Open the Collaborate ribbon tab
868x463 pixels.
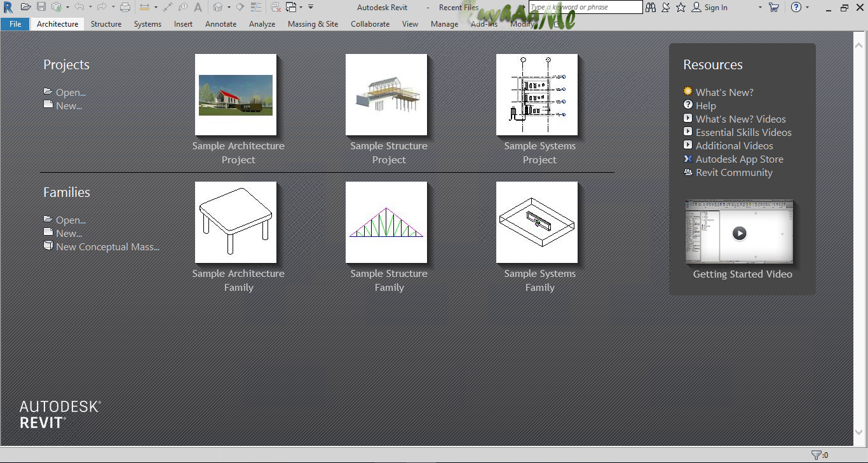(x=370, y=23)
